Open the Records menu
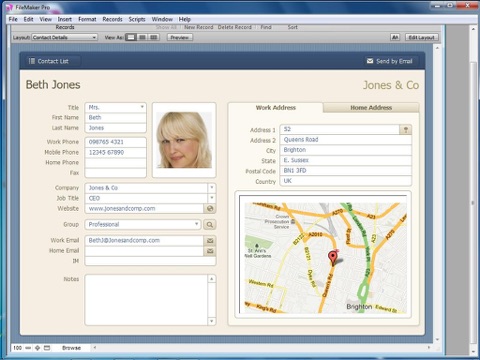The width and height of the screenshot is (480, 360). (x=112, y=19)
